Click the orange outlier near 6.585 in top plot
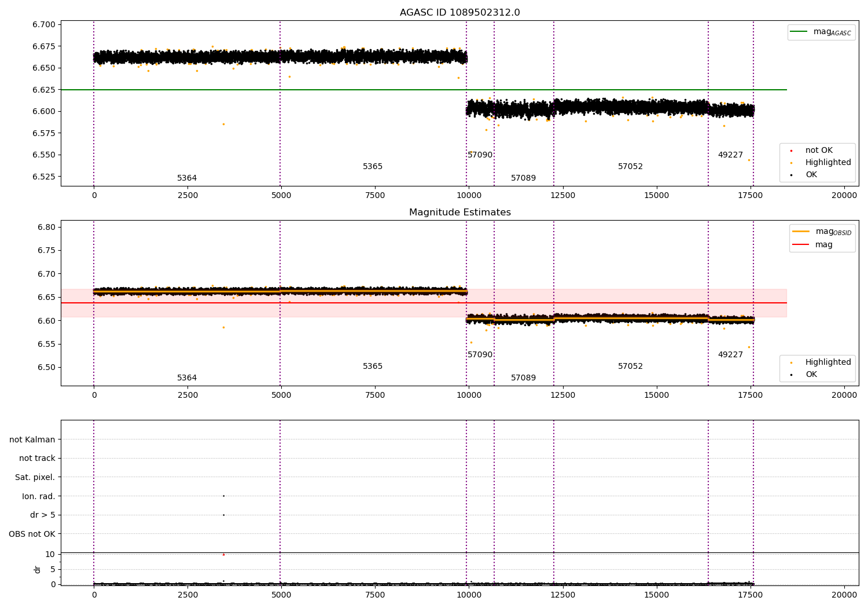 click(223, 124)
